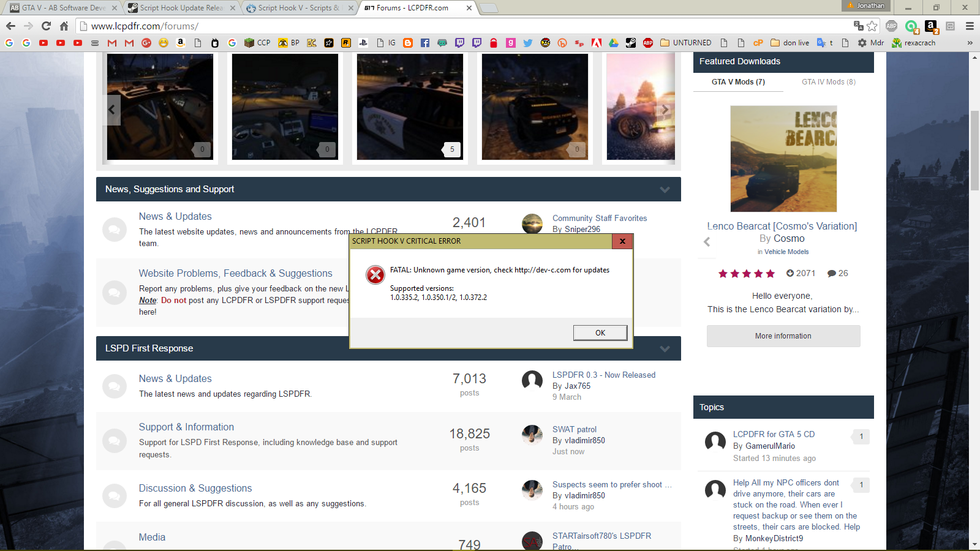Image resolution: width=980 pixels, height=551 pixels.
Task: Open the 'don live' bookmarks folder
Action: pos(790,43)
